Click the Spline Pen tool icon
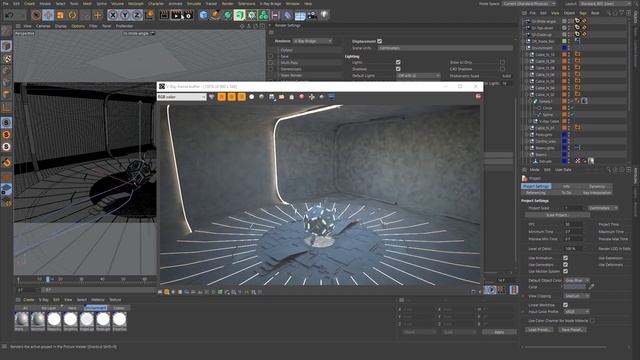The width and height of the screenshot is (640, 360). (x=216, y=15)
